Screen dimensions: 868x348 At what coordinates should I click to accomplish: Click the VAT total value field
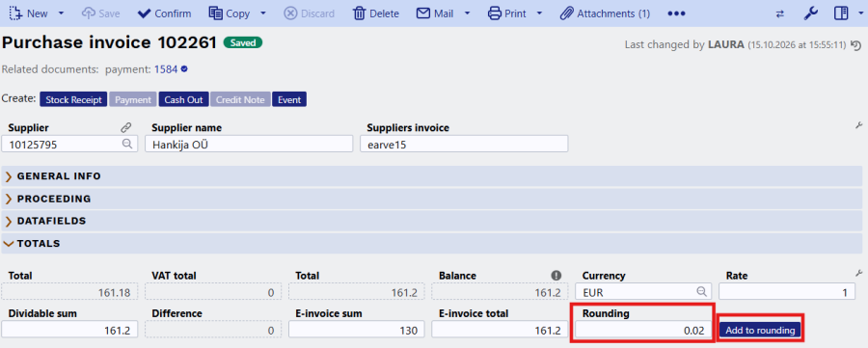pos(213,291)
